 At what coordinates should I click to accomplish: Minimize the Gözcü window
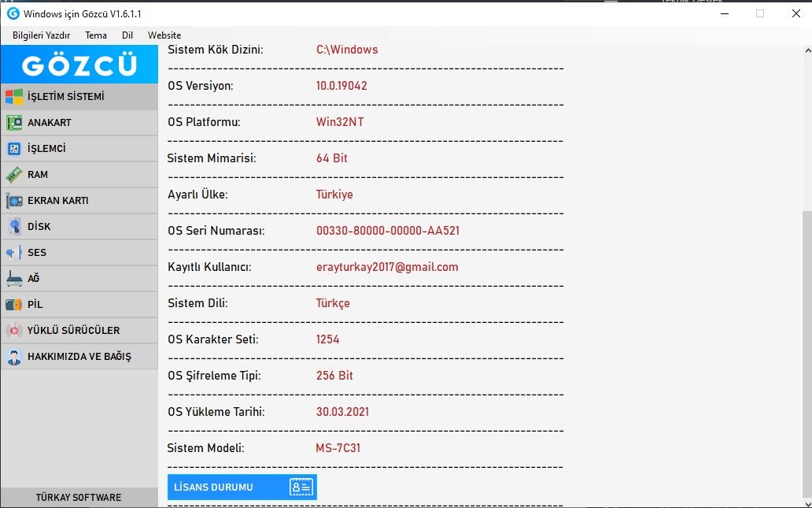point(725,13)
